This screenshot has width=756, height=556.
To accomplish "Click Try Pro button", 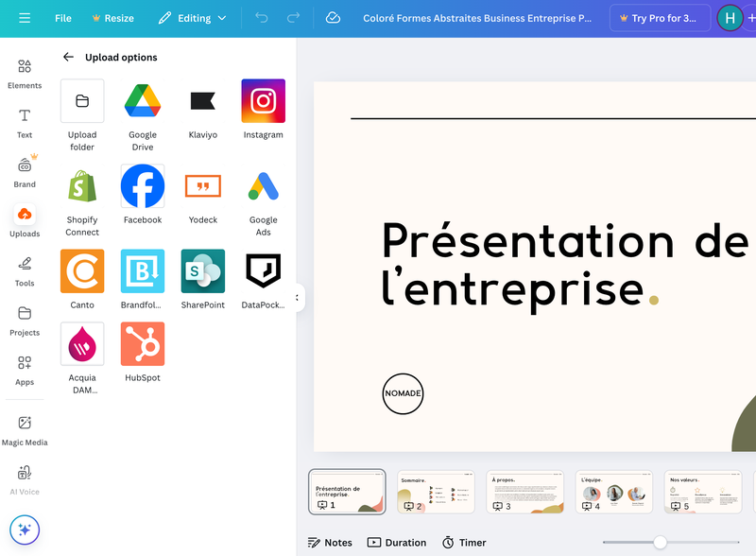I will coord(660,18).
